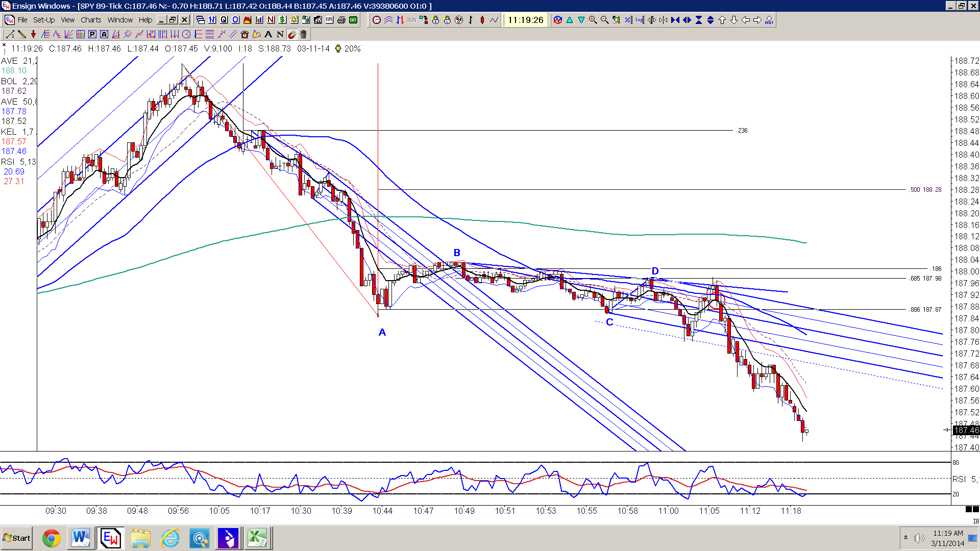Switch to candlestick chart style
The width and height of the screenshot is (980, 551).
pyautogui.click(x=482, y=20)
